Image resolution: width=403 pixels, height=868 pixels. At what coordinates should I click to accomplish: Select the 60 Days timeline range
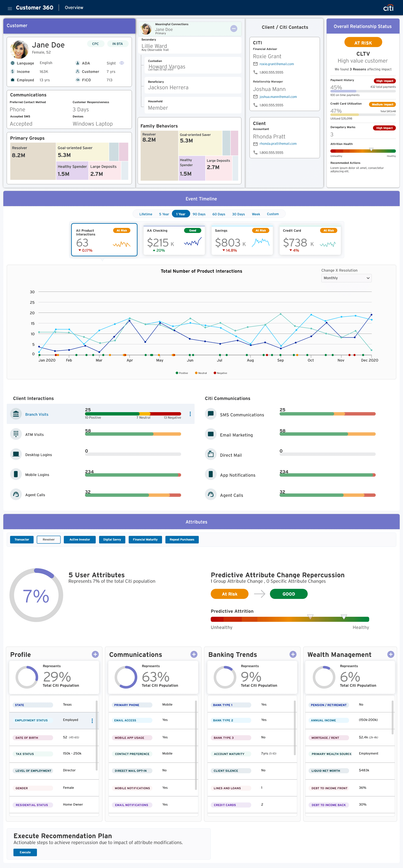(x=219, y=214)
